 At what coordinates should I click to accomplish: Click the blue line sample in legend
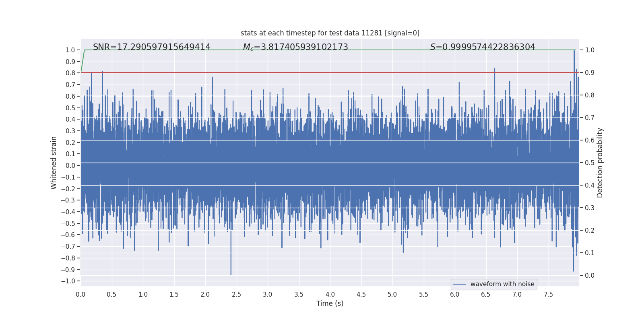pyautogui.click(x=459, y=284)
